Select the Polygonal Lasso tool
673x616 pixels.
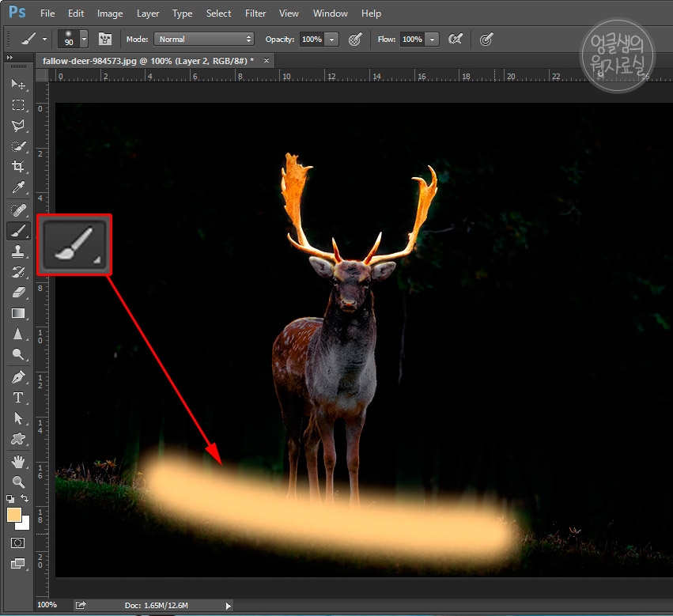coord(18,126)
